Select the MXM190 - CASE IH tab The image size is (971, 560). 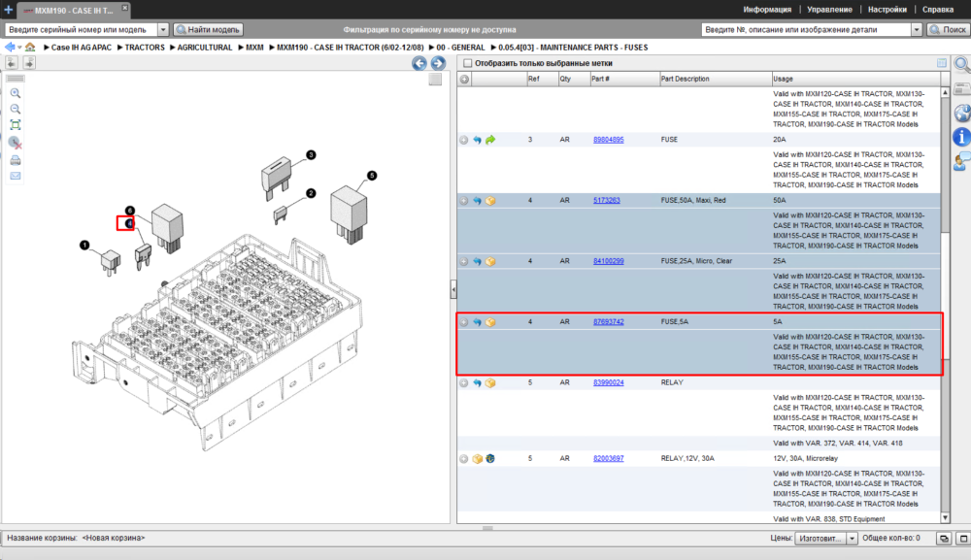pyautogui.click(x=73, y=10)
